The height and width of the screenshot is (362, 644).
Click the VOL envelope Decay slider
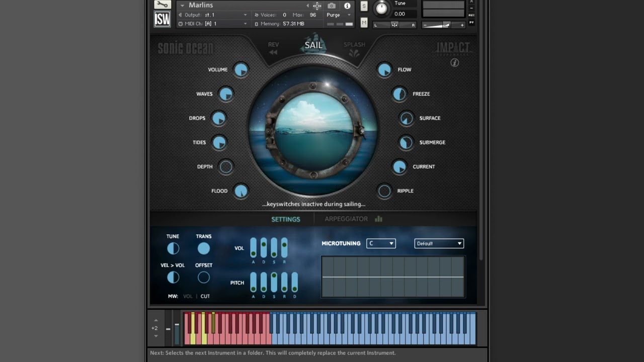[264, 248]
